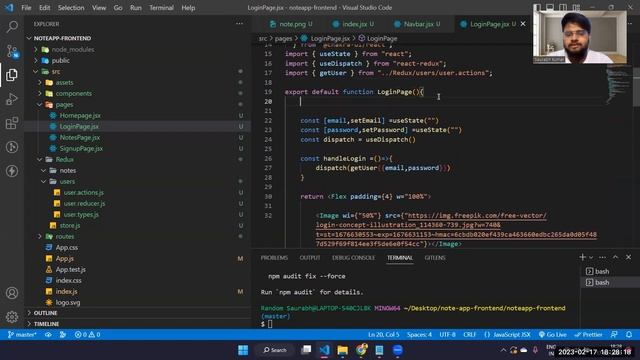This screenshot has width=640, height=360.
Task: Click the VS Code taskbar icon
Action: click(x=324, y=350)
